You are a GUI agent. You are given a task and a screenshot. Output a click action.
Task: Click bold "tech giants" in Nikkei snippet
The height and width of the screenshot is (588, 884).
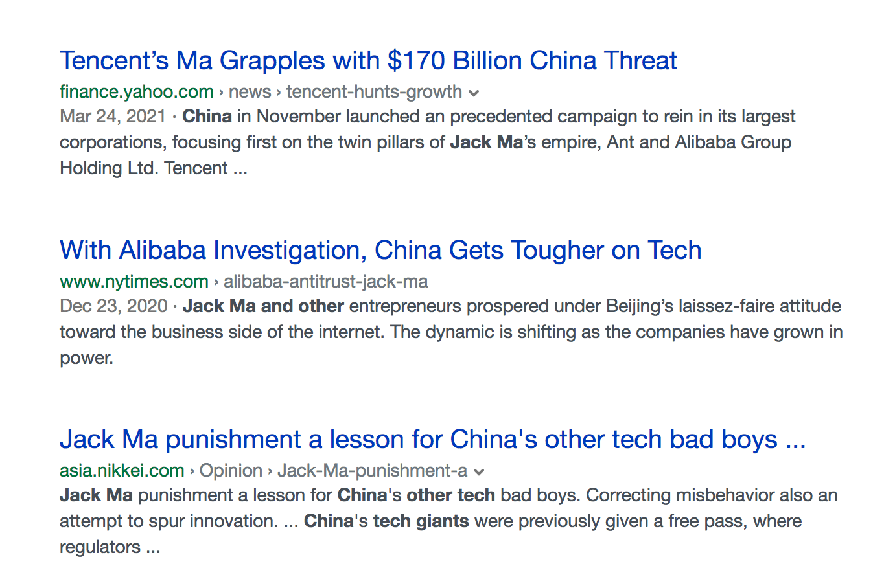click(421, 521)
